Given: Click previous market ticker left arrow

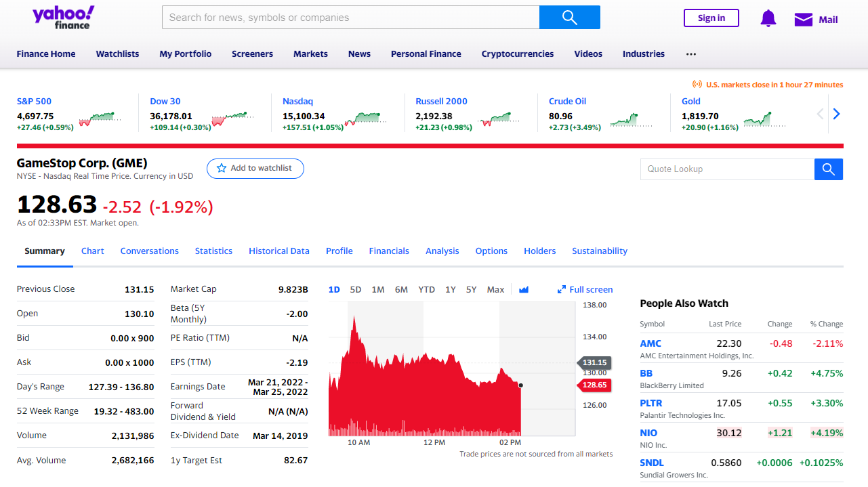Looking at the screenshot, I should 820,114.
